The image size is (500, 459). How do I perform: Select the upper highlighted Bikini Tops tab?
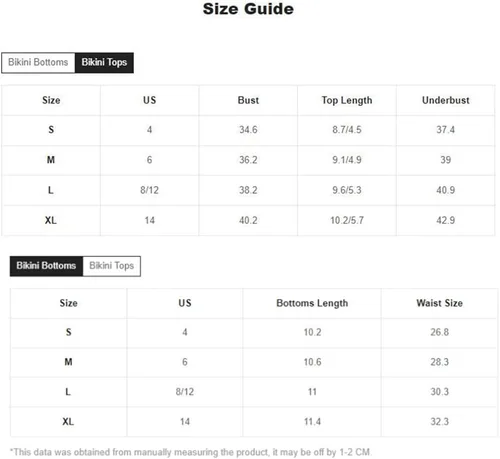click(x=104, y=62)
